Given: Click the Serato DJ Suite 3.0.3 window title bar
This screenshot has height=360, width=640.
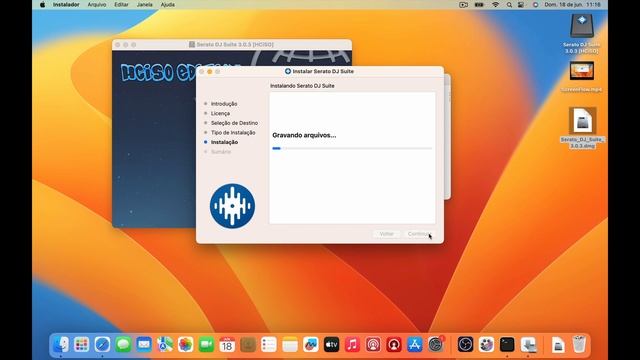Looking at the screenshot, I should pos(232,44).
